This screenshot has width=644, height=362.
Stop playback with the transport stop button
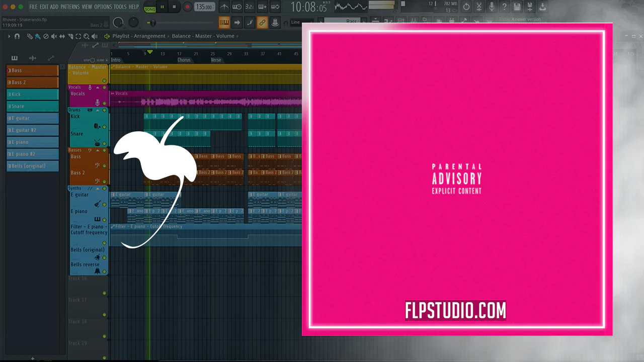click(x=175, y=7)
